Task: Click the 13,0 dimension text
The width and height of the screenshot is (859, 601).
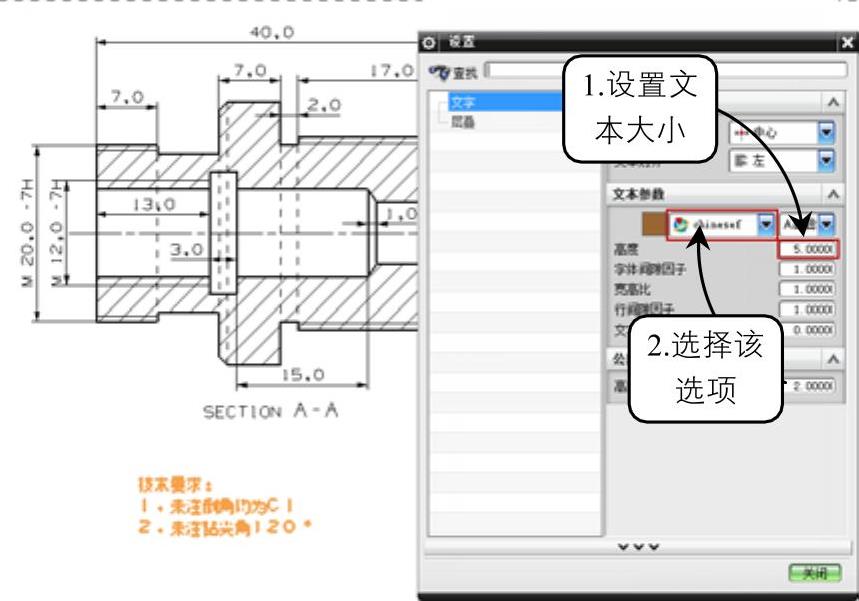Action: tap(154, 204)
